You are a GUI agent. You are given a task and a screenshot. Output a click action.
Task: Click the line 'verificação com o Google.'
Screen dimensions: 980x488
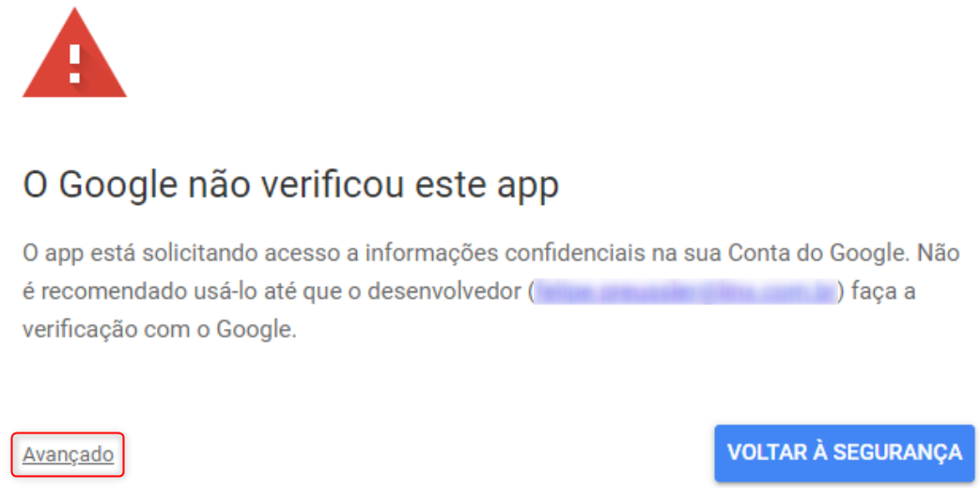(x=160, y=330)
